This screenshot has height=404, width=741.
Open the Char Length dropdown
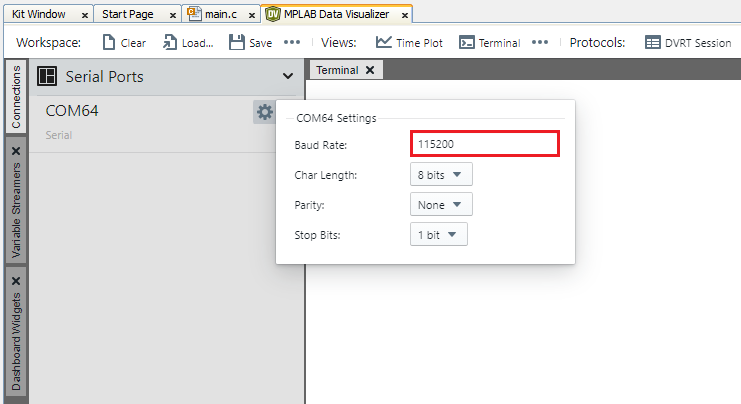441,175
